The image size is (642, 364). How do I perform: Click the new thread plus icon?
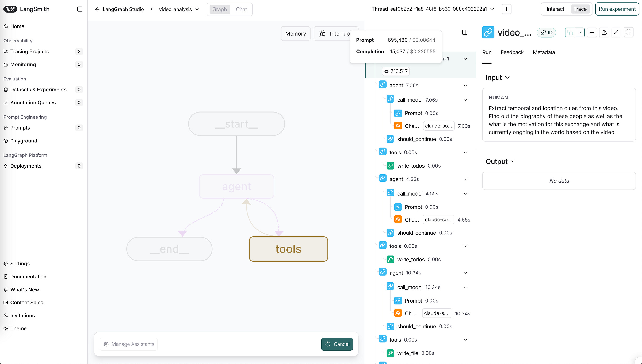[506, 9]
